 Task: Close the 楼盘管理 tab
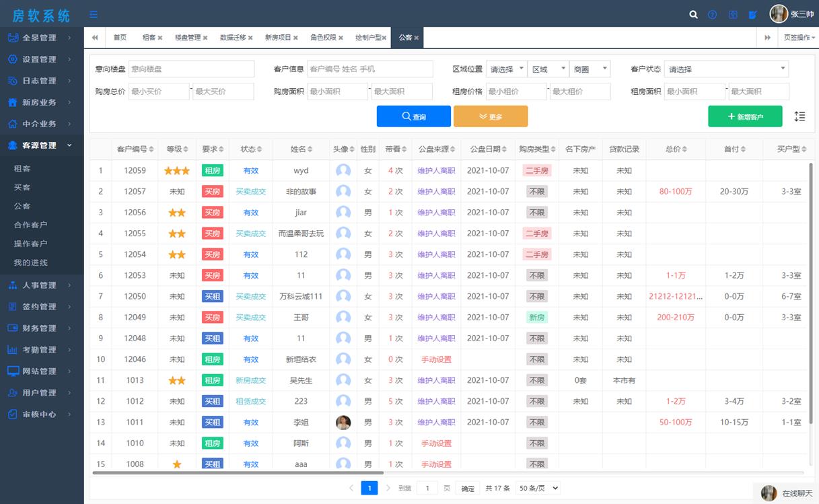point(205,38)
